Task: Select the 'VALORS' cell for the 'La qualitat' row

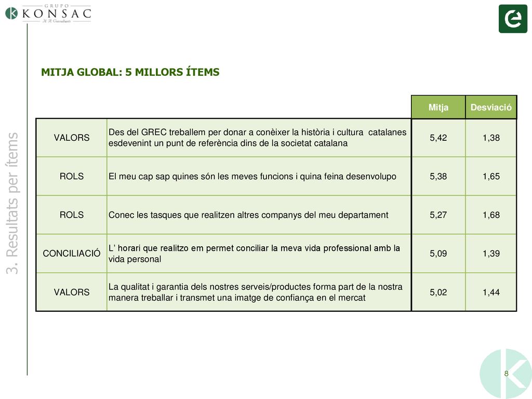Action: click(72, 292)
